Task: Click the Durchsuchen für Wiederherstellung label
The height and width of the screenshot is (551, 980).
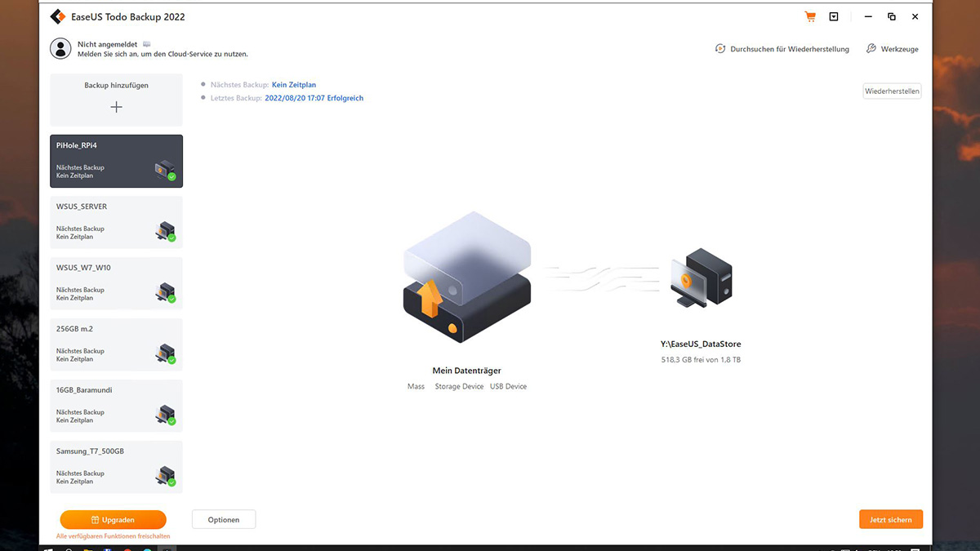Action: tap(790, 49)
